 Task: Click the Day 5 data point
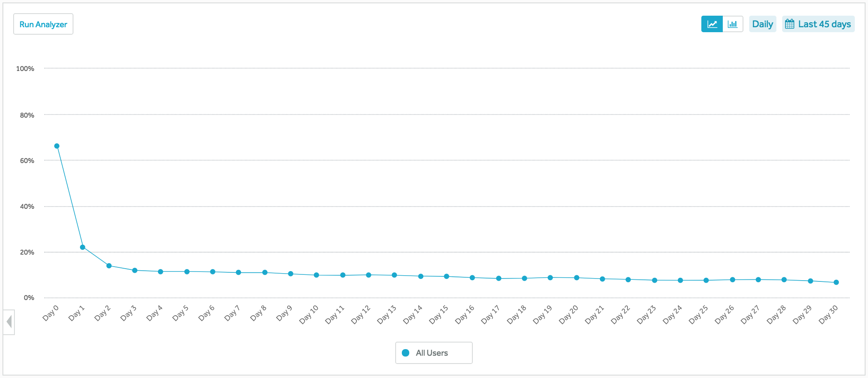tap(187, 272)
